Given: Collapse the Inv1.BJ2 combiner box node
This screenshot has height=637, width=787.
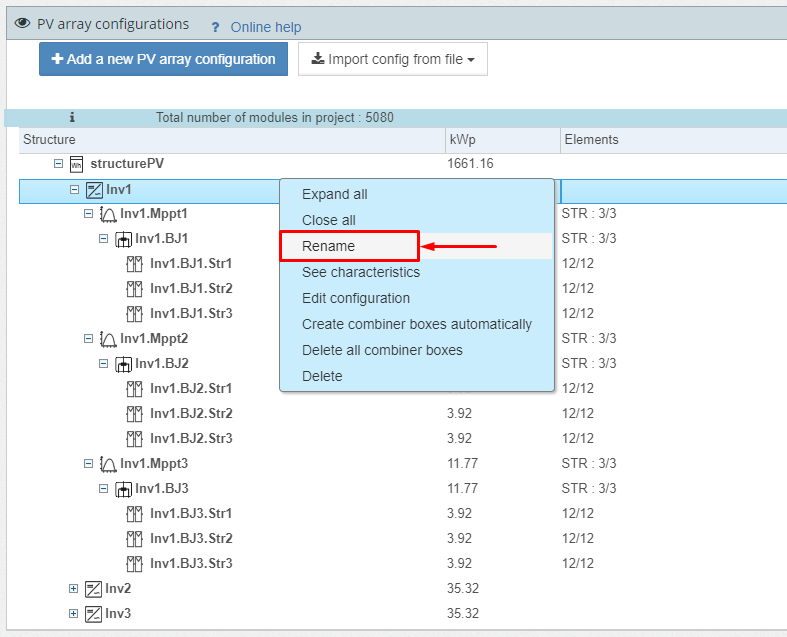Looking at the screenshot, I should [x=103, y=363].
